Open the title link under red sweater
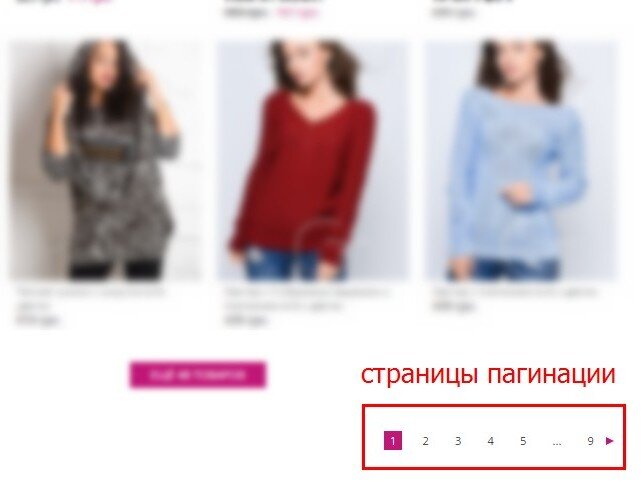The height and width of the screenshot is (486, 644). (x=306, y=299)
